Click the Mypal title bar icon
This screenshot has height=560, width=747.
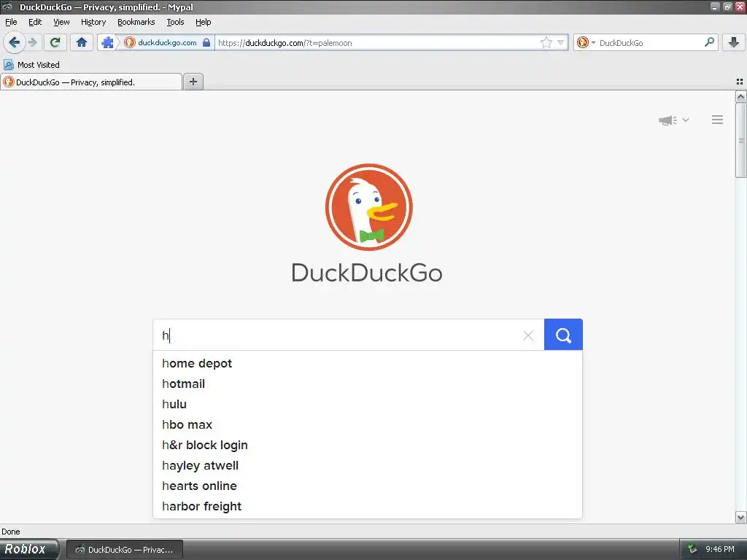point(7,7)
